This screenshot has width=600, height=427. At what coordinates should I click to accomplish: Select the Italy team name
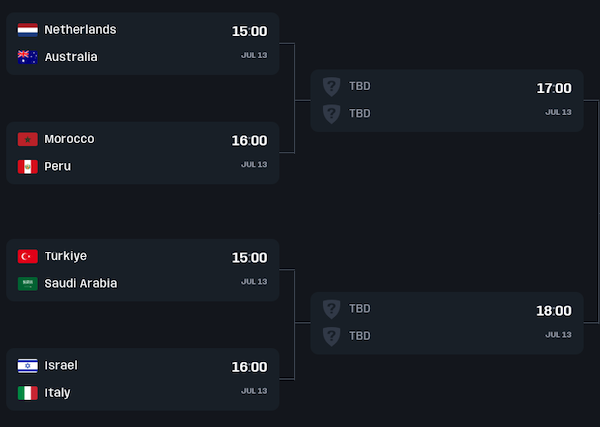coord(57,392)
